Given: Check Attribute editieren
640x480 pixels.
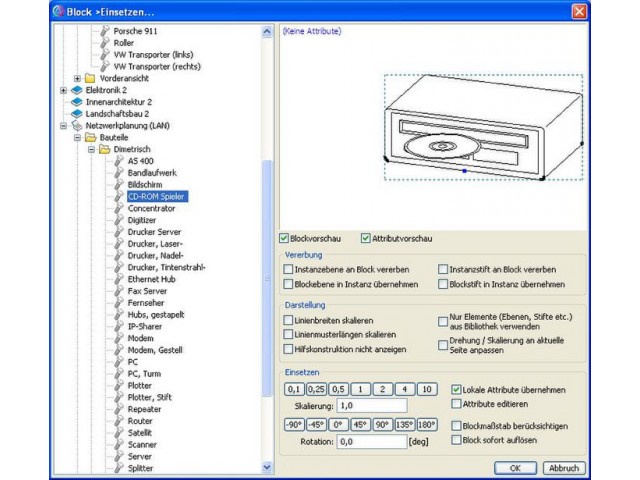Looking at the screenshot, I should (456, 404).
